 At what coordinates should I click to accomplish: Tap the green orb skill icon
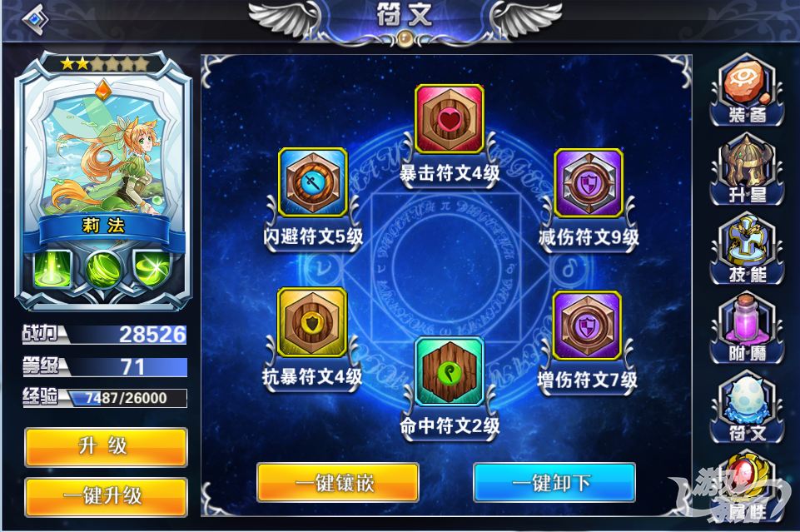click(x=103, y=269)
